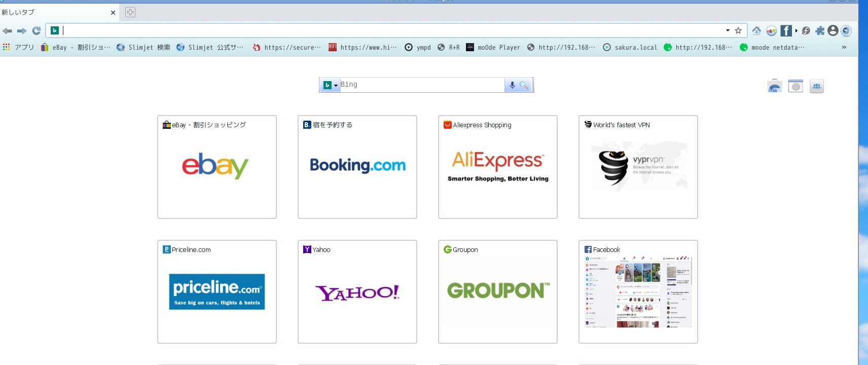This screenshot has width=868, height=365.
Task: Open the Facebook speed dial thumbnail
Action: pos(638,291)
